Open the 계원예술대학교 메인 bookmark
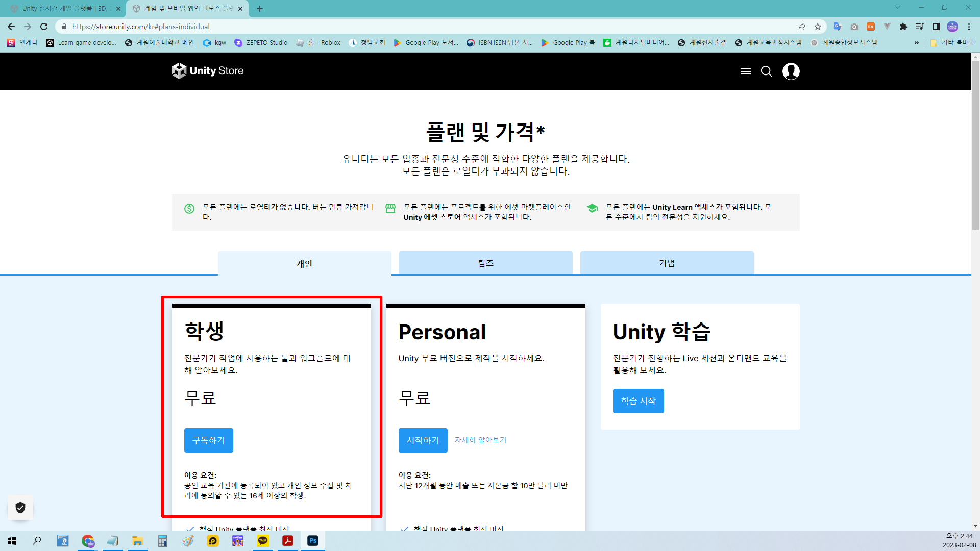The width and height of the screenshot is (980, 551). point(159,43)
